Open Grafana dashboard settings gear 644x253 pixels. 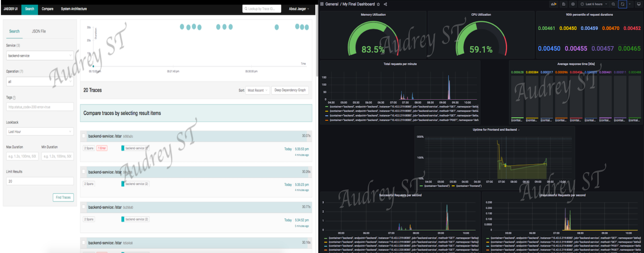(x=573, y=4)
